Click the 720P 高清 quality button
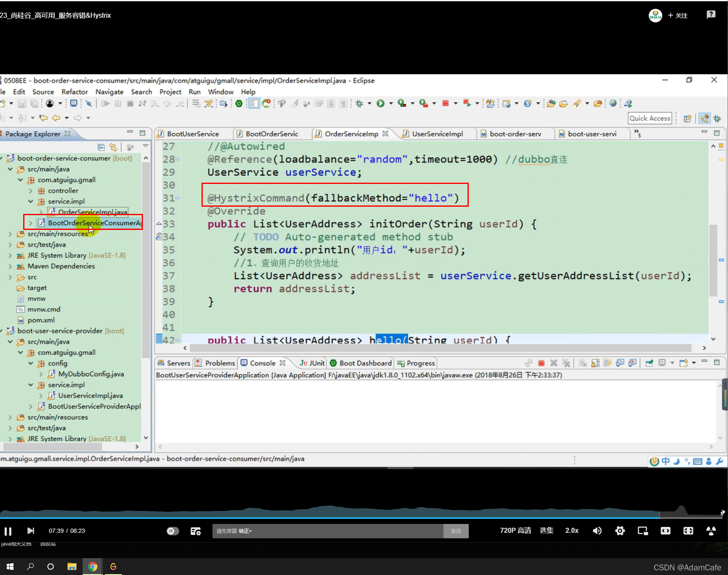Viewport: 728px width, 575px height. coord(515,531)
